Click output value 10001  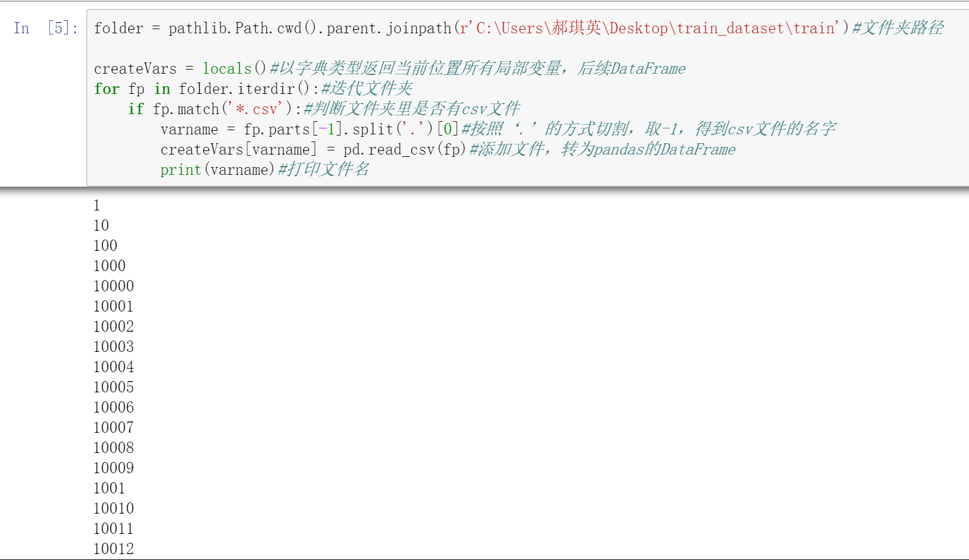point(114,306)
